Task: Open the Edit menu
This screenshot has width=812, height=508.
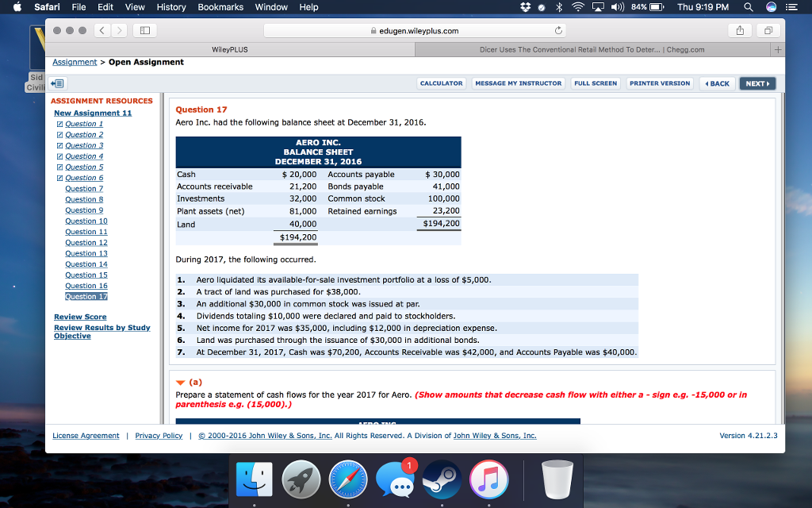Action: point(105,6)
